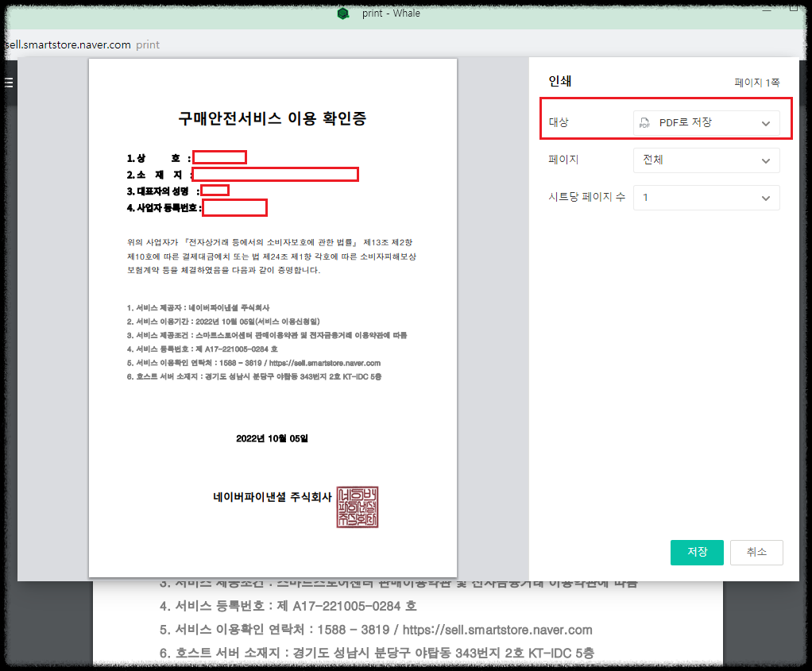Click the 대상 label
The image size is (812, 671).
pyautogui.click(x=559, y=123)
